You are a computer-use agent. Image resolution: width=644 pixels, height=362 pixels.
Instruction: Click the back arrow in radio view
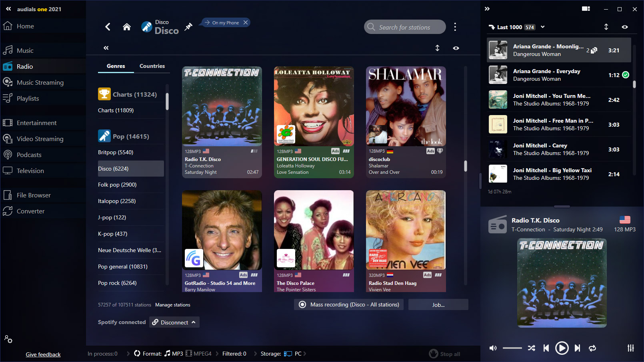point(108,27)
